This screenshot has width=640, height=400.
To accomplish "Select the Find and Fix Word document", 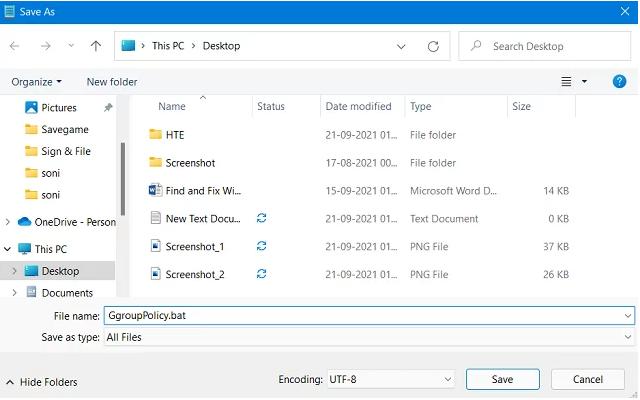I will point(203,190).
